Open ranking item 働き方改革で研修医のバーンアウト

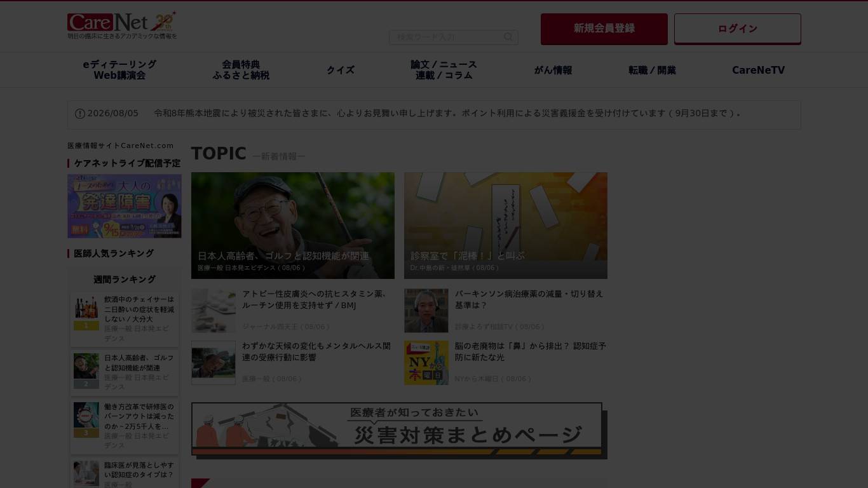point(139,417)
